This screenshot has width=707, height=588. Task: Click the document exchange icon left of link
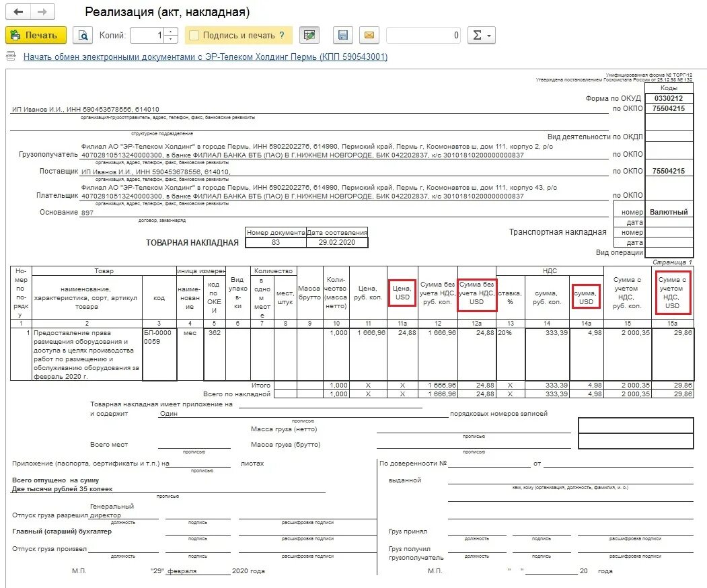10,57
